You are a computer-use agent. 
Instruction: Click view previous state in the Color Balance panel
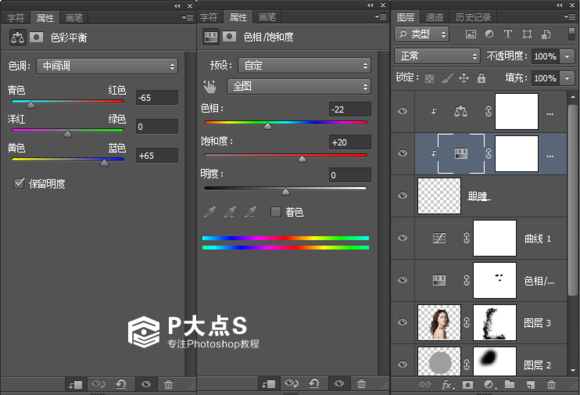[98, 385]
